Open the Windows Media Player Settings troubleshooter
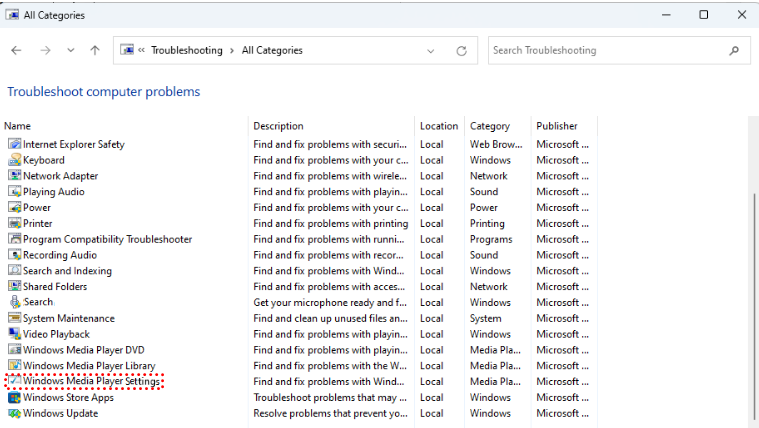 click(x=92, y=381)
